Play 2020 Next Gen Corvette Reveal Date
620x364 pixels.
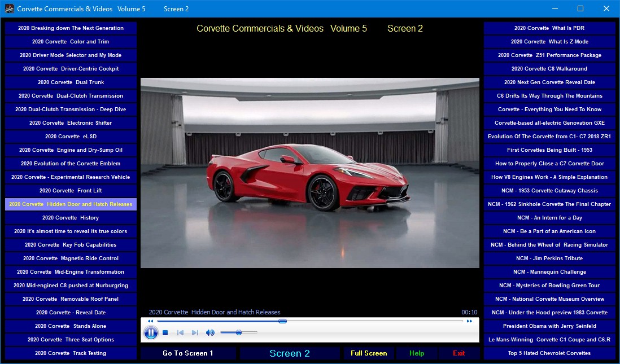549,82
